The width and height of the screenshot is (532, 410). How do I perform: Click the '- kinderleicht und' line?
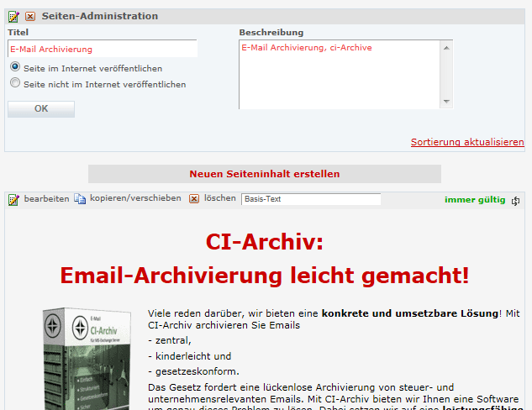pos(190,356)
